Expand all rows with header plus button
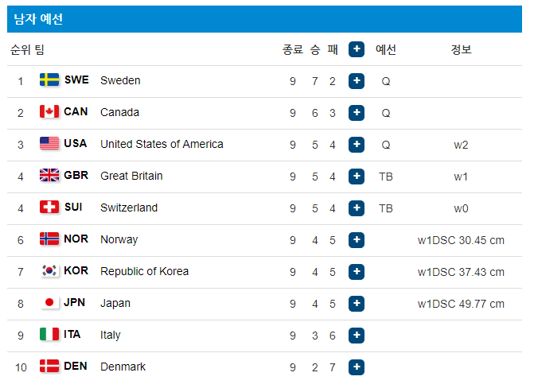This screenshot has width=534, height=392. (x=357, y=49)
